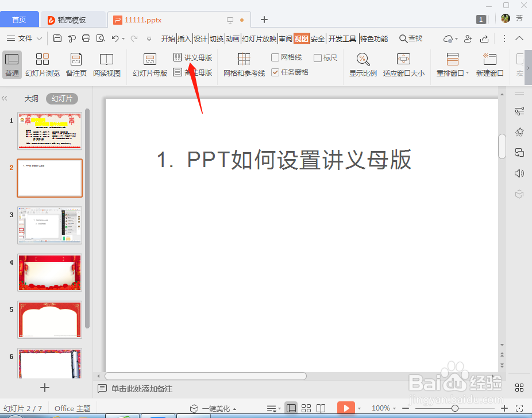Open Reading View (阅读视图)
The height and width of the screenshot is (418, 532).
tap(106, 65)
